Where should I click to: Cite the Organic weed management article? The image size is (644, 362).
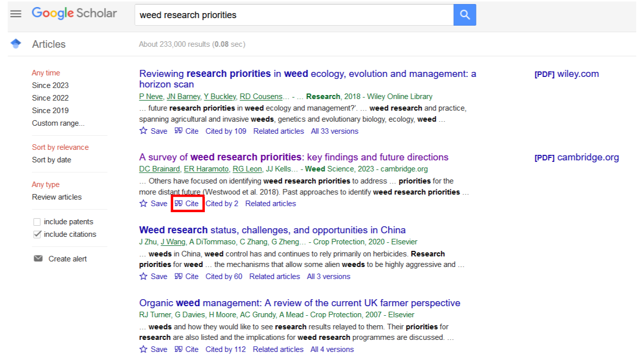pos(187,349)
